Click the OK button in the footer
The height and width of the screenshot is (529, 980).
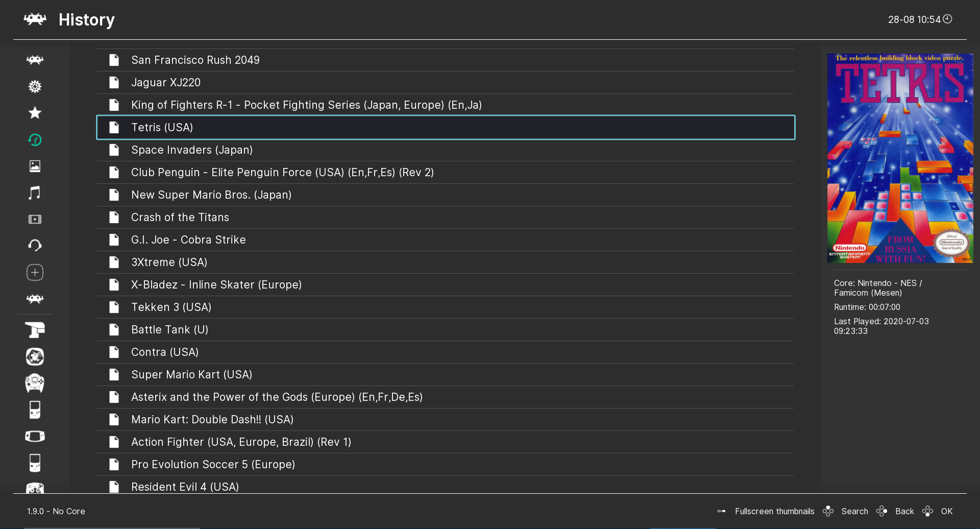point(947,511)
